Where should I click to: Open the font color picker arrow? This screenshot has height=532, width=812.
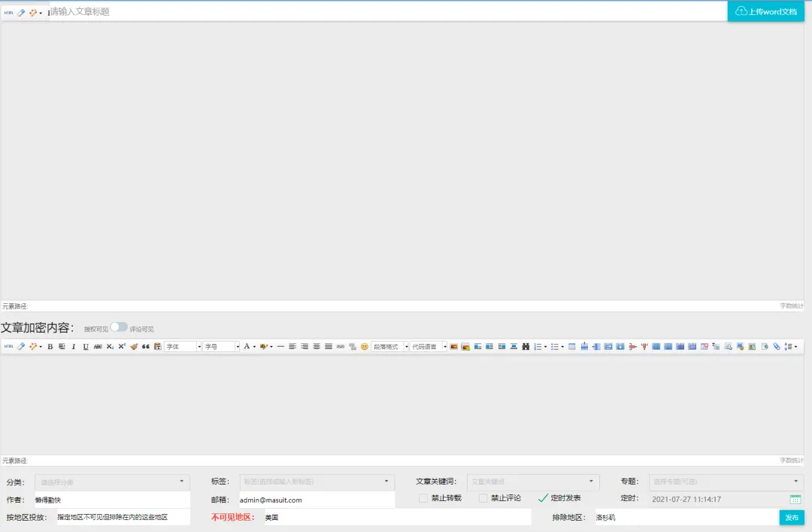254,346
